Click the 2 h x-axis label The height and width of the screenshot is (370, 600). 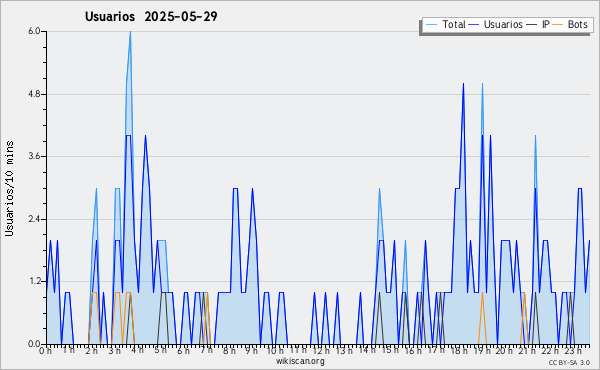[91, 350]
